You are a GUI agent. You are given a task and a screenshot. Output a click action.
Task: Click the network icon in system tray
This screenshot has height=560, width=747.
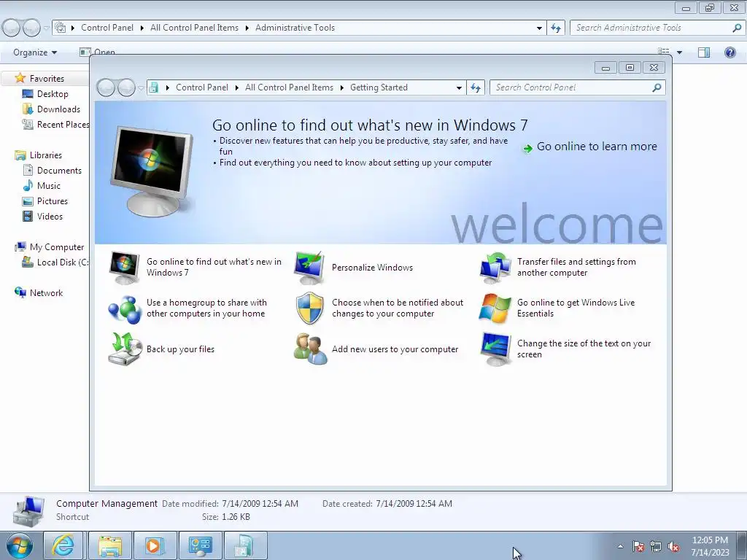tap(656, 547)
